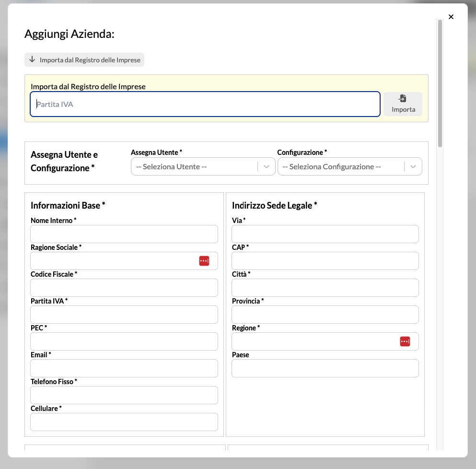Click the Via address field
476x469 pixels.
coord(325,234)
